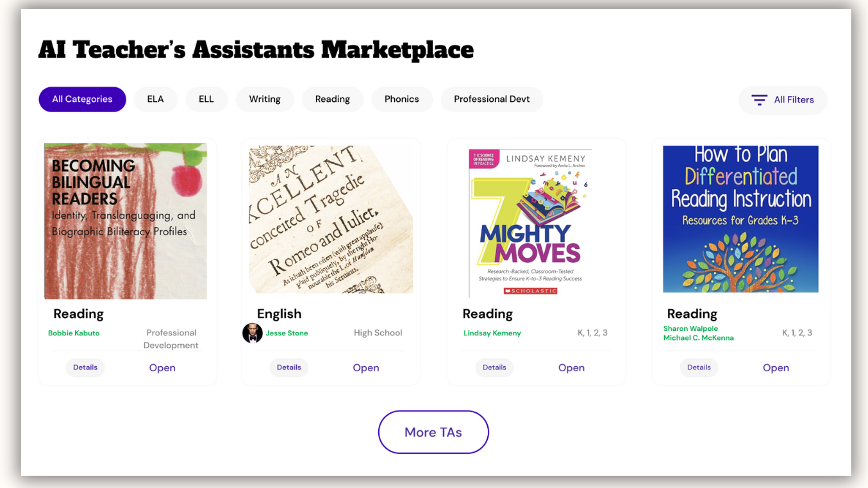Screen dimensions: 868x488
Task: Filter by the ELL category
Action: click(x=206, y=99)
